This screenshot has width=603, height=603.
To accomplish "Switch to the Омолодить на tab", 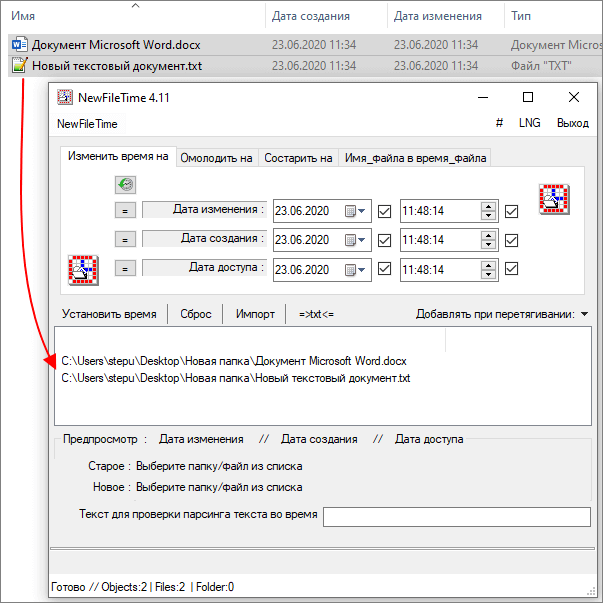I will (x=217, y=158).
